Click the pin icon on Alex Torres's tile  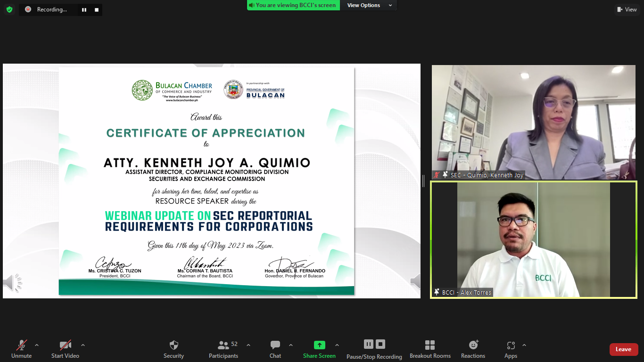click(437, 292)
